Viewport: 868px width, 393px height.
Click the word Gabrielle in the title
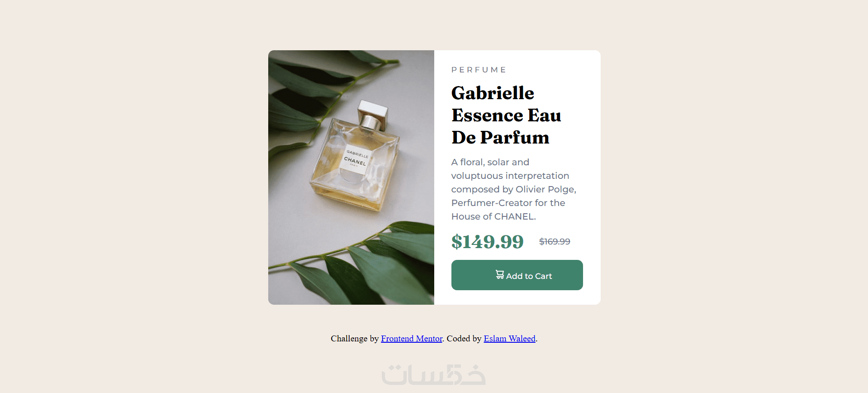[x=493, y=93]
